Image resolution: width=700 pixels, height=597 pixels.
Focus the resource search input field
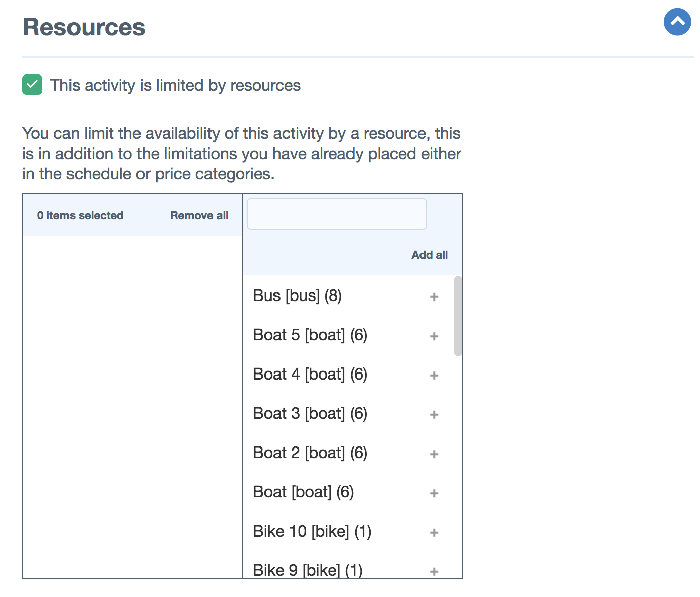coord(337,214)
